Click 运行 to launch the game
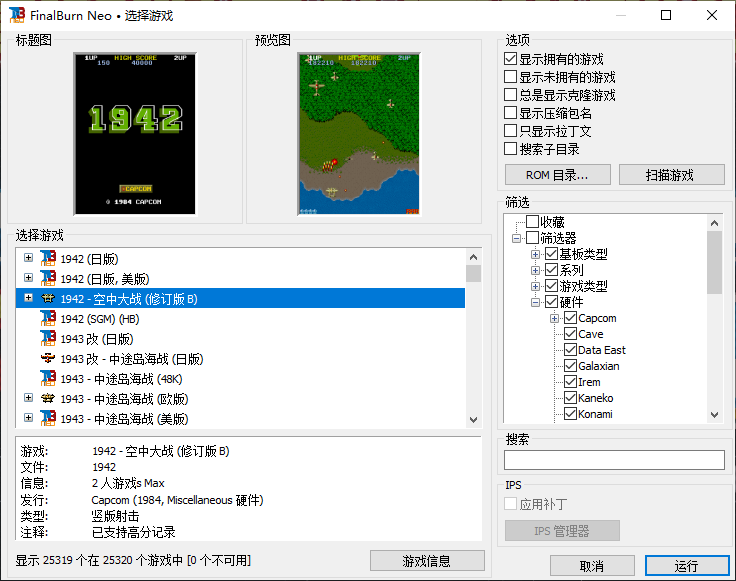 tap(687, 566)
